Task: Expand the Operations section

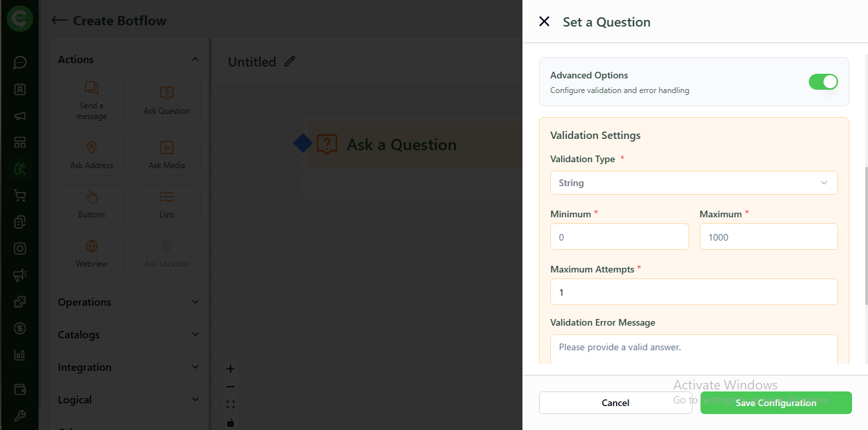Action: [195, 302]
